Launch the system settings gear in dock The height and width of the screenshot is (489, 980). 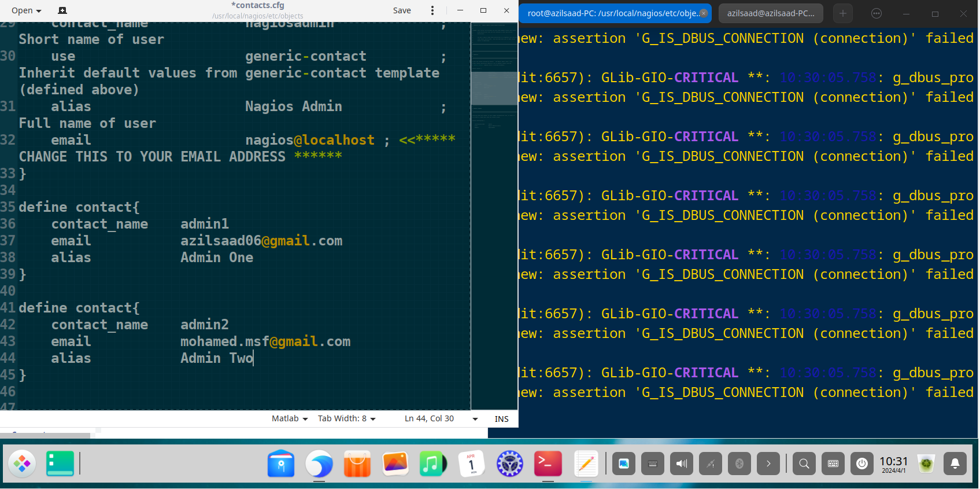[x=509, y=464]
